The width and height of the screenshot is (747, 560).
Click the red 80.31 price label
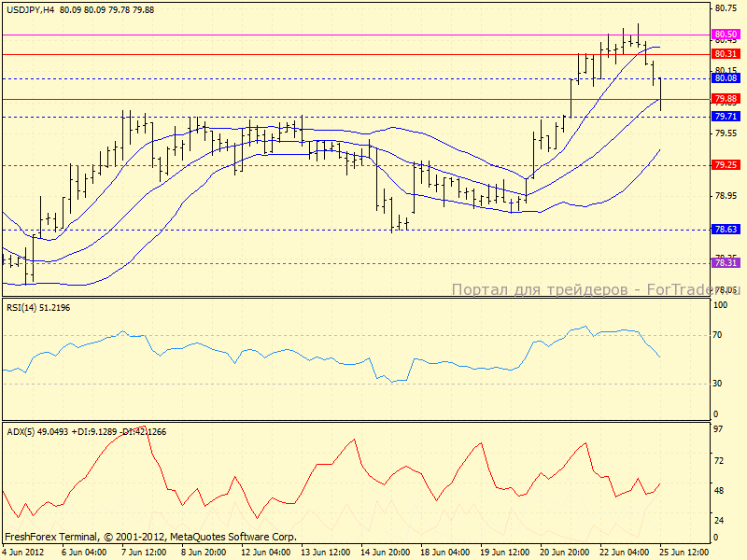pyautogui.click(x=726, y=54)
